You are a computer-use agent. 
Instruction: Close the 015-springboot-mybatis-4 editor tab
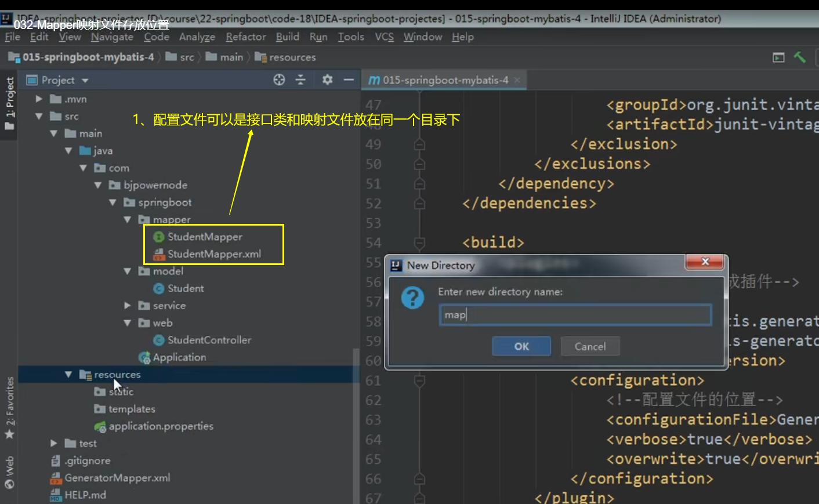pos(517,79)
